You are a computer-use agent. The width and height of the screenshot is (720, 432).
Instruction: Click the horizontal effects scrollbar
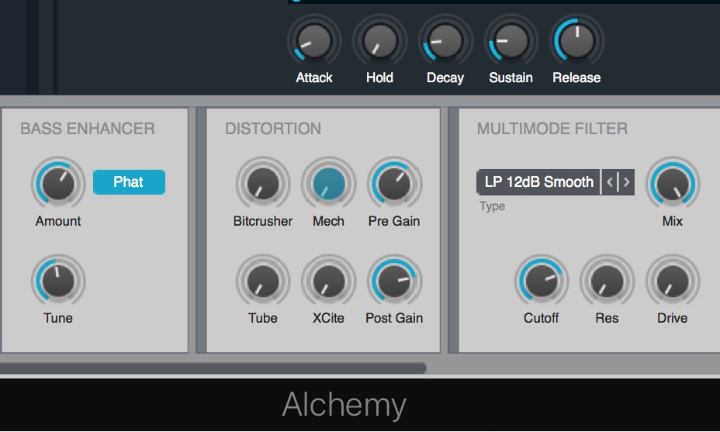pos(213,368)
